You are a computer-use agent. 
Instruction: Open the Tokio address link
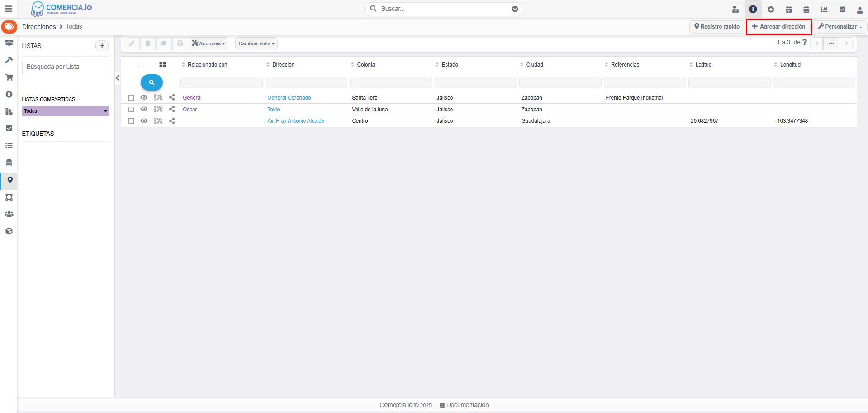point(274,110)
